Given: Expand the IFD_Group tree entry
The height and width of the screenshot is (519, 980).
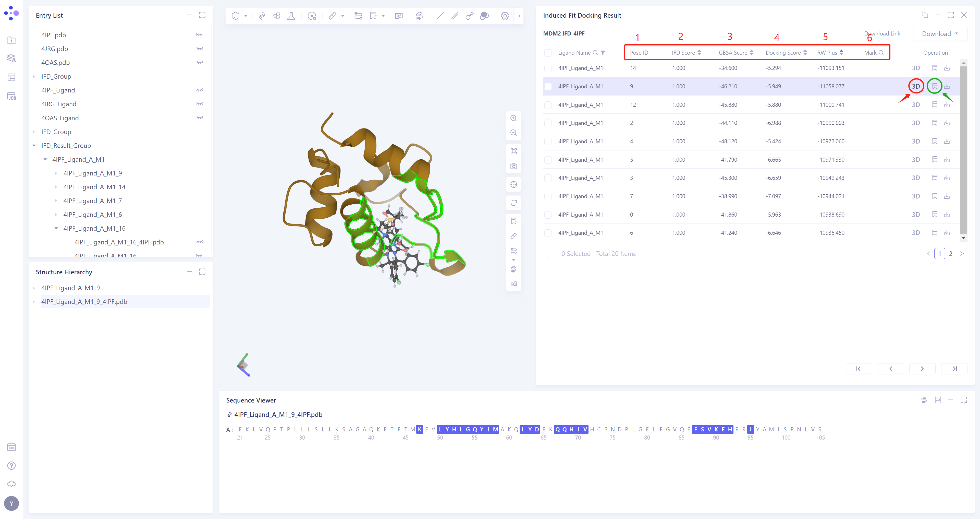Looking at the screenshot, I should [34, 76].
